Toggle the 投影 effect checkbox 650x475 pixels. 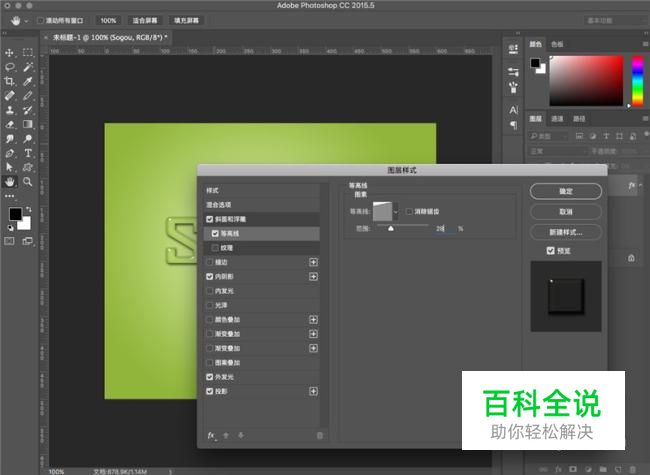click(x=210, y=391)
